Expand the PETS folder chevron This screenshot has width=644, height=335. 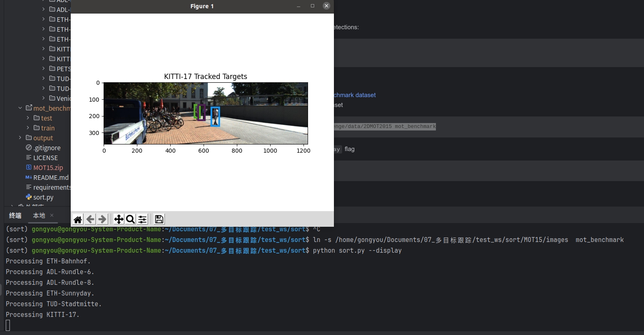pos(44,68)
